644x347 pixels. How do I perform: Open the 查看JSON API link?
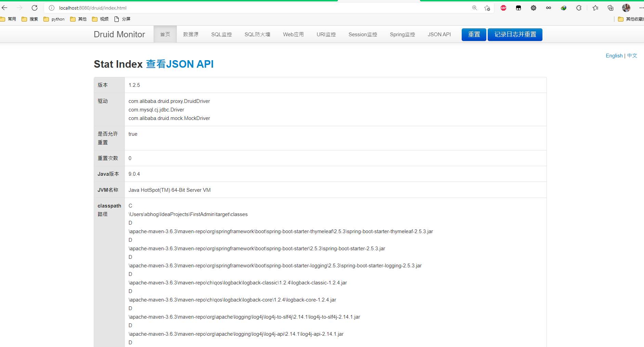(x=180, y=64)
